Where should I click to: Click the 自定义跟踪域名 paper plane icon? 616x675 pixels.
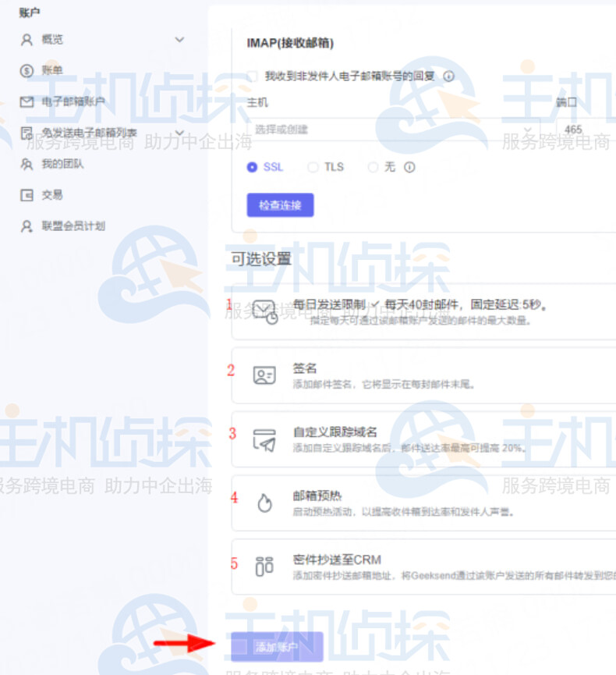click(x=264, y=439)
